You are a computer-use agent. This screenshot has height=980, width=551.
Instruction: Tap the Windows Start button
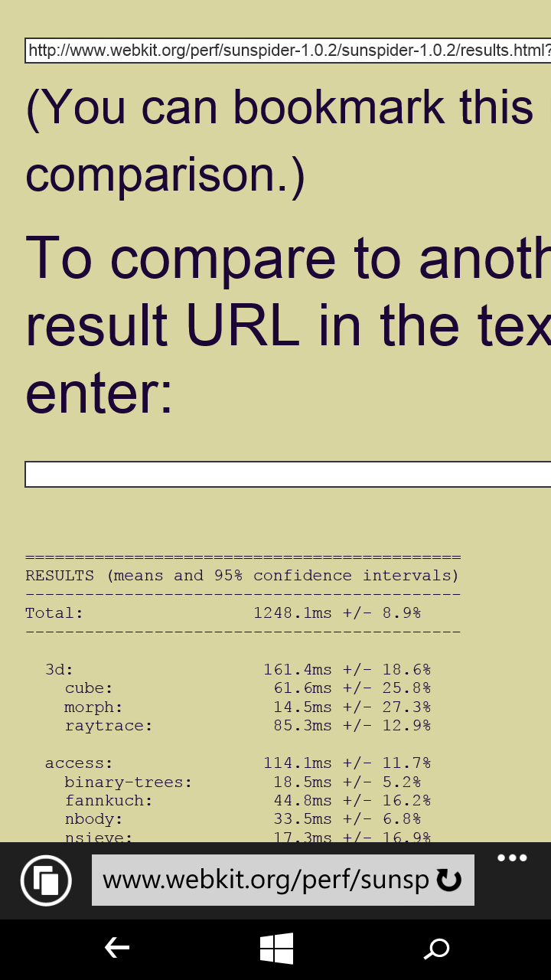pyautogui.click(x=276, y=949)
